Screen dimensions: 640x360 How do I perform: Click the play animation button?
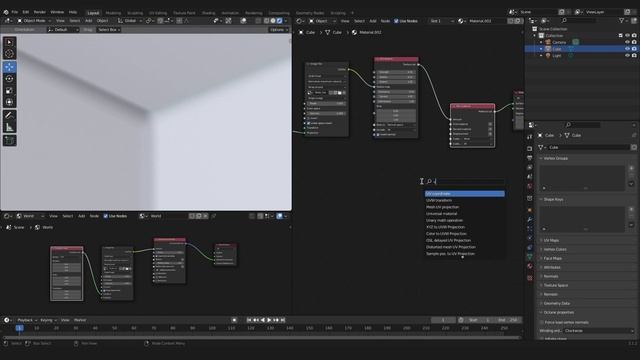tap(269, 320)
